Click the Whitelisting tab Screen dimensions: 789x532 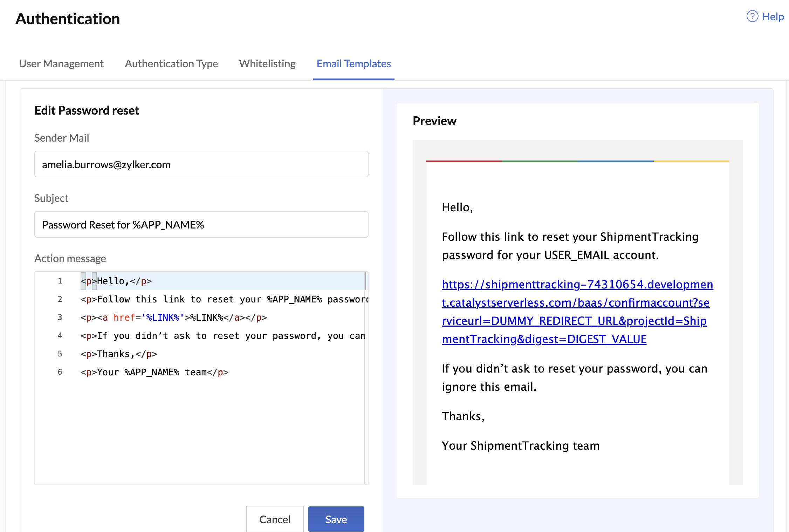click(x=267, y=63)
